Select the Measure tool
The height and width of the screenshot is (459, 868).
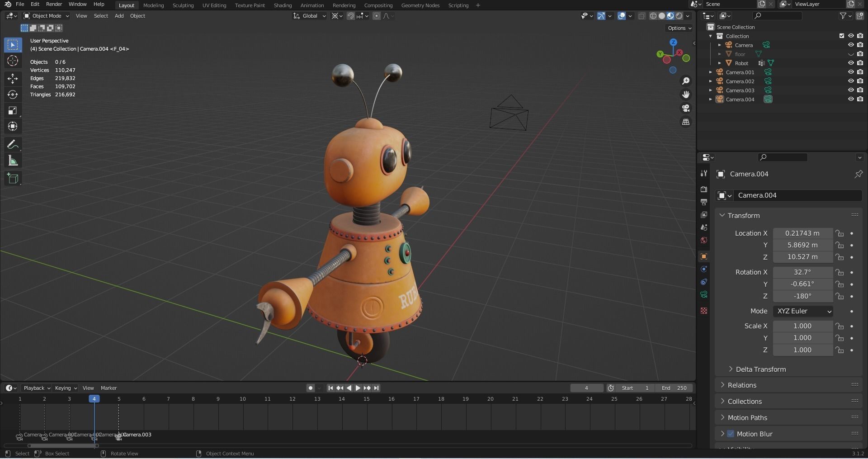pyautogui.click(x=13, y=161)
